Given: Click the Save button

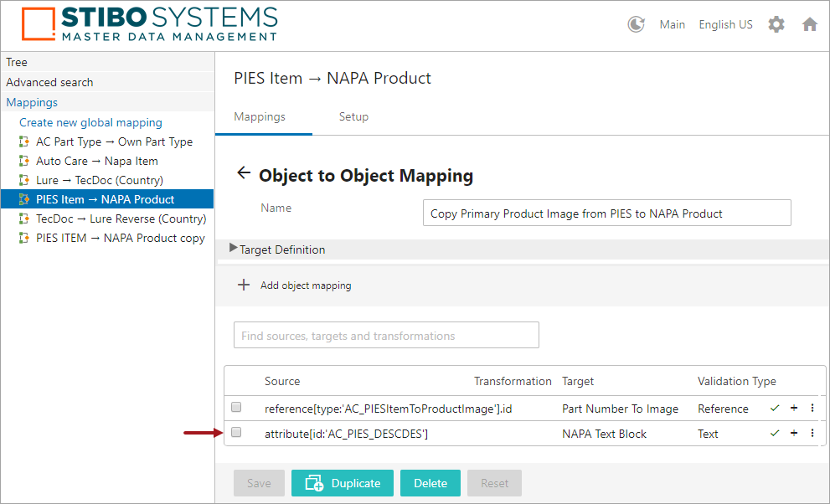Looking at the screenshot, I should [259, 483].
